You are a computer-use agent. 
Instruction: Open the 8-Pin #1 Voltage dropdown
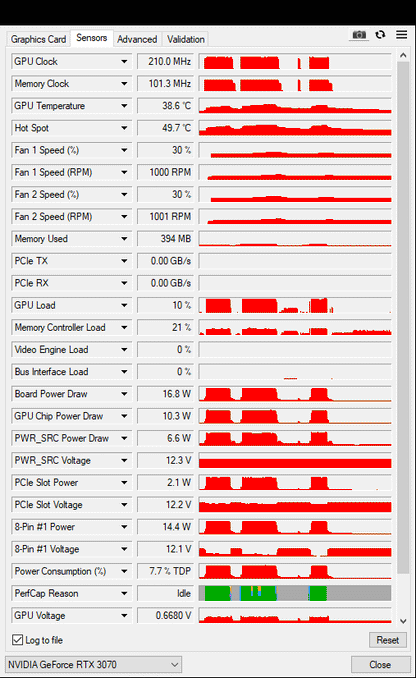124,549
